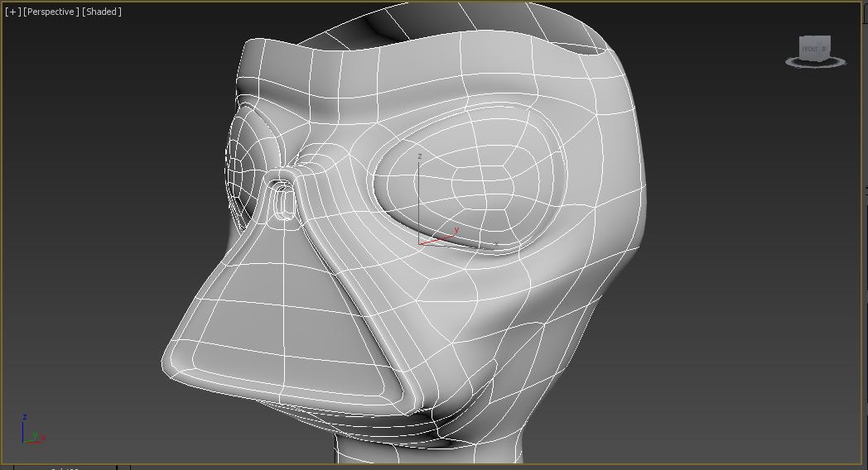868x470 pixels.
Task: Open the [+] viewport general menu
Action: (x=12, y=12)
